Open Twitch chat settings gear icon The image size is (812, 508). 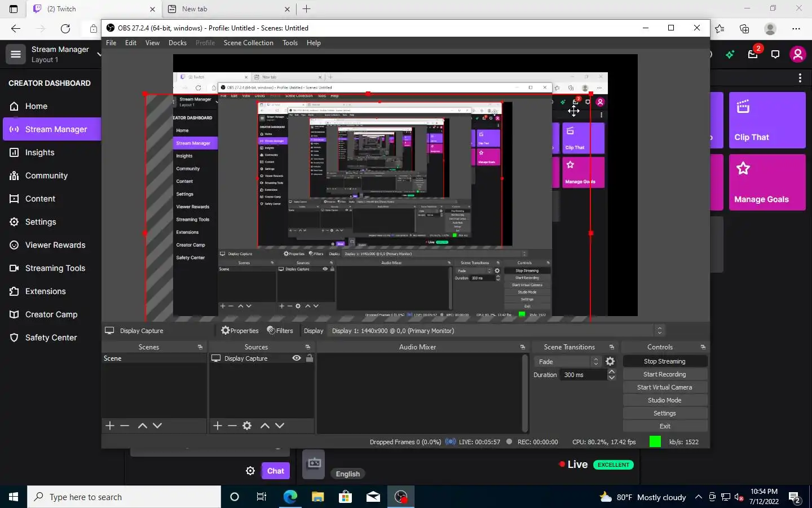click(250, 471)
